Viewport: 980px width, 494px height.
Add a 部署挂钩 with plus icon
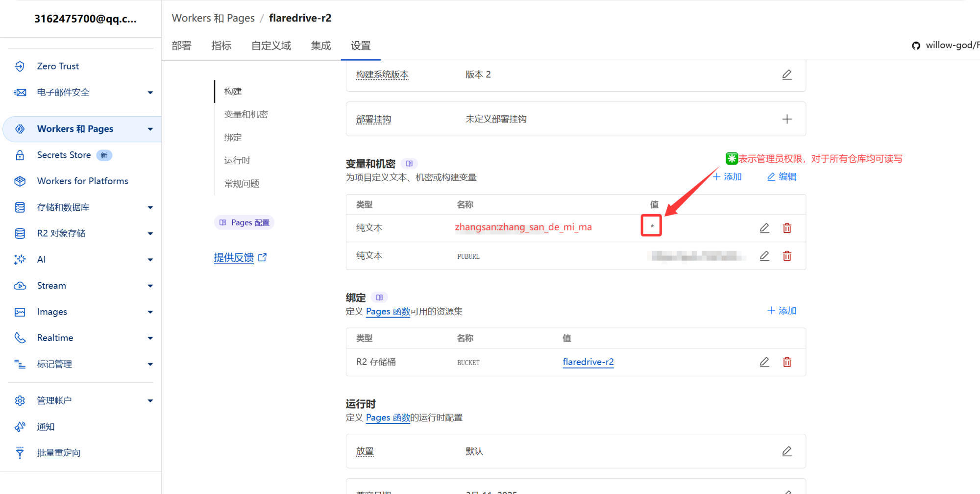point(787,119)
